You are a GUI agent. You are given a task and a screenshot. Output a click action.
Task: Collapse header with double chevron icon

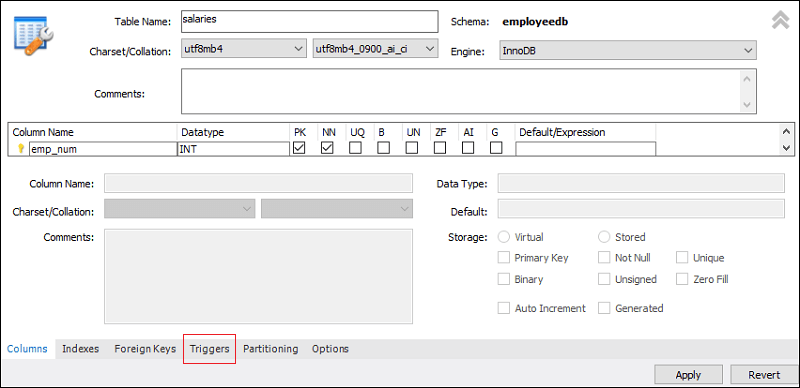pos(781,20)
